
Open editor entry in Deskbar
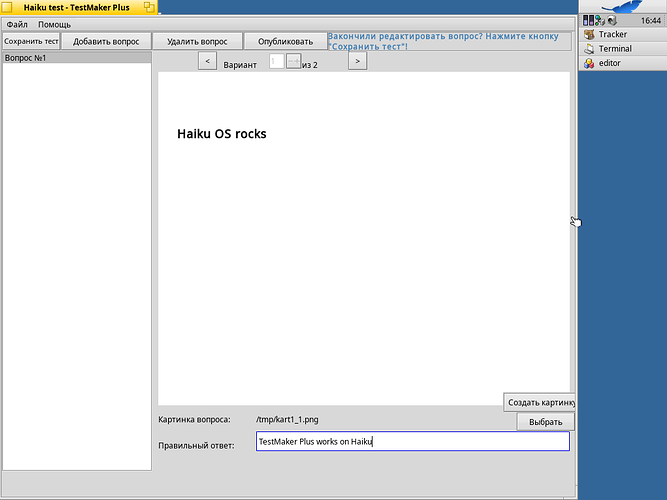[623, 63]
